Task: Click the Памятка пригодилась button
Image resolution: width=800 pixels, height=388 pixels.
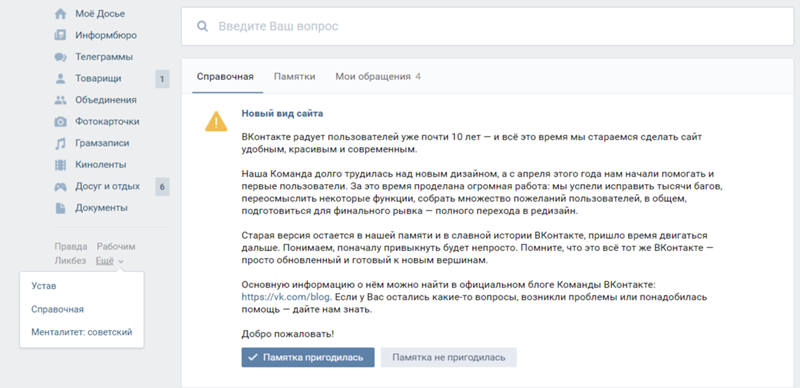Action: 308,357
